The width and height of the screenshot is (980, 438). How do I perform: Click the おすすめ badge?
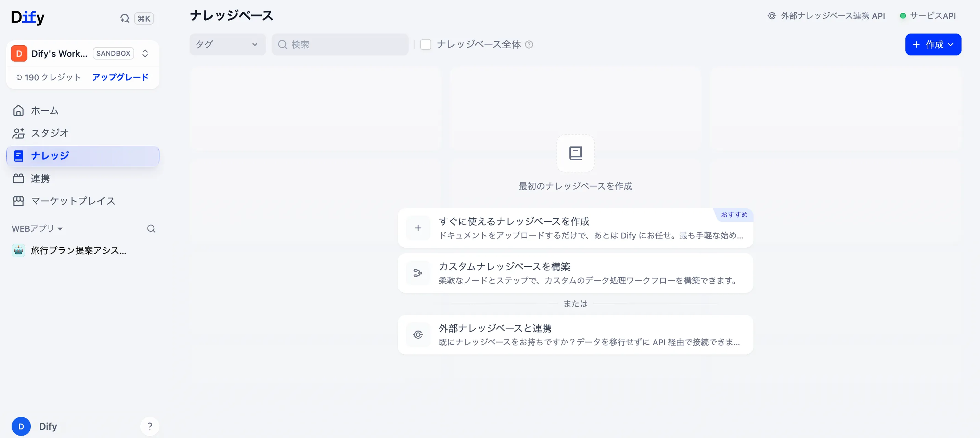[734, 215]
